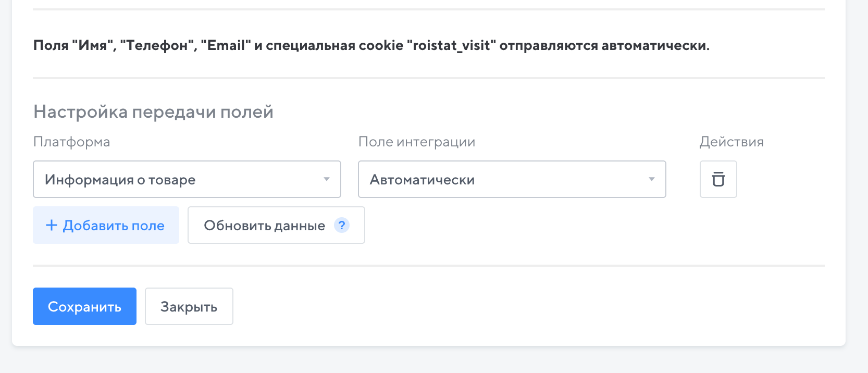Screen dimensions: 868x373
Task: Click the Поле интеграции dropdown arrow
Action: 651,179
